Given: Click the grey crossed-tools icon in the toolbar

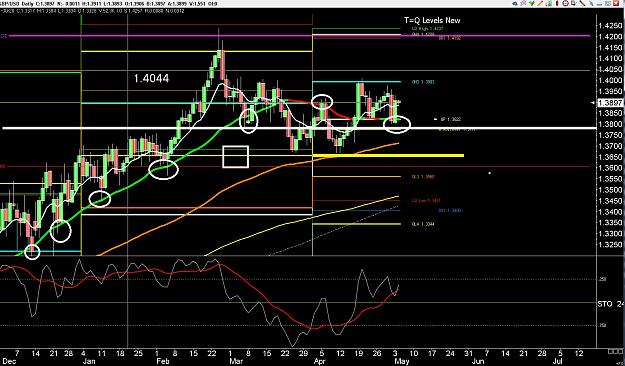Looking at the screenshot, I should (523, 3).
